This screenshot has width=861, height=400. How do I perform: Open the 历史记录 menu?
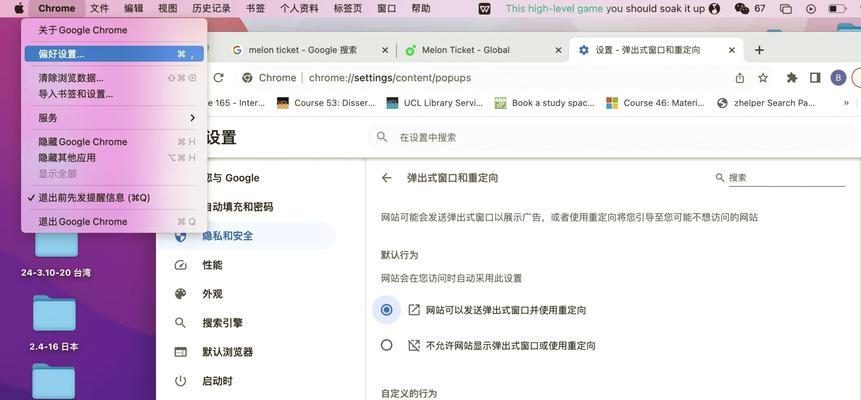tap(211, 8)
